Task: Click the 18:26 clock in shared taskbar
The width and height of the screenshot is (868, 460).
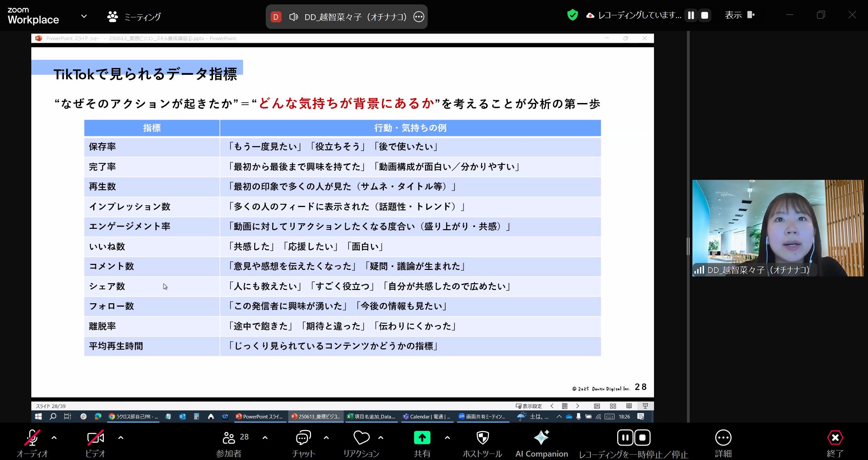Action: (624, 416)
